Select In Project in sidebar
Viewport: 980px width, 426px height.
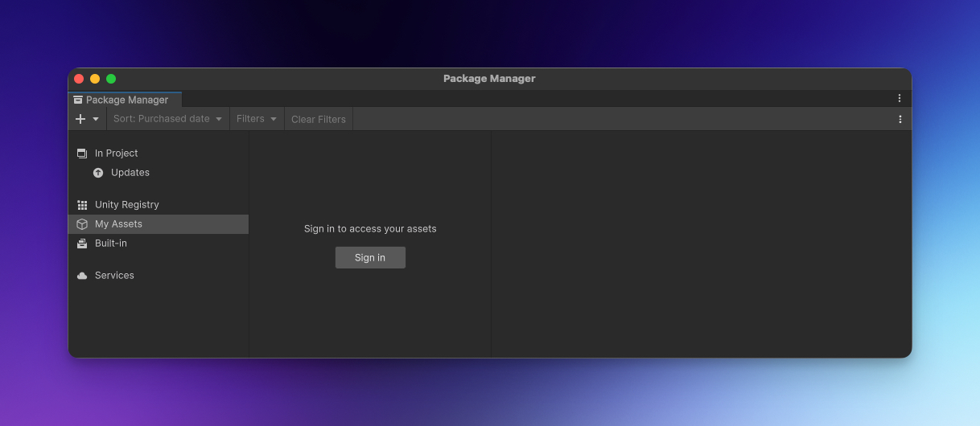(159, 153)
